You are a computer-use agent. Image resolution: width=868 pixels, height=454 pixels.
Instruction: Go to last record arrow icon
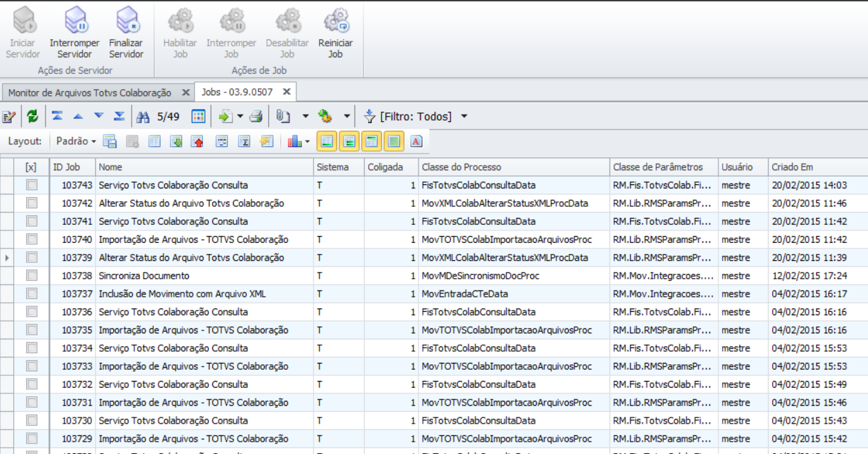tap(119, 116)
